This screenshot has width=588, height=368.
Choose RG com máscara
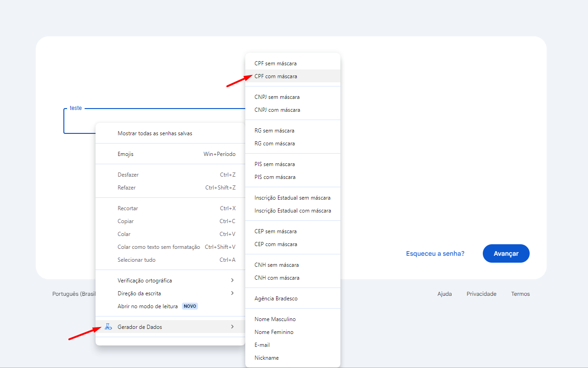[293, 144]
